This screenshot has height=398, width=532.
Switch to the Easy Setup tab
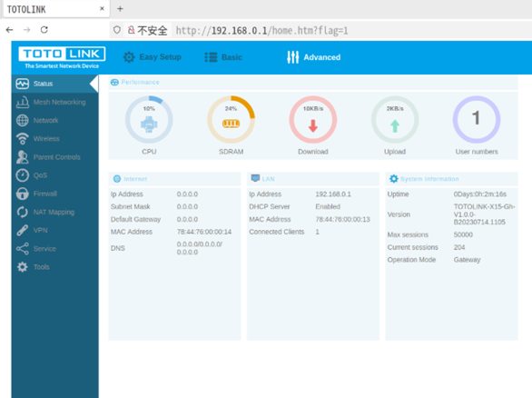tap(152, 57)
